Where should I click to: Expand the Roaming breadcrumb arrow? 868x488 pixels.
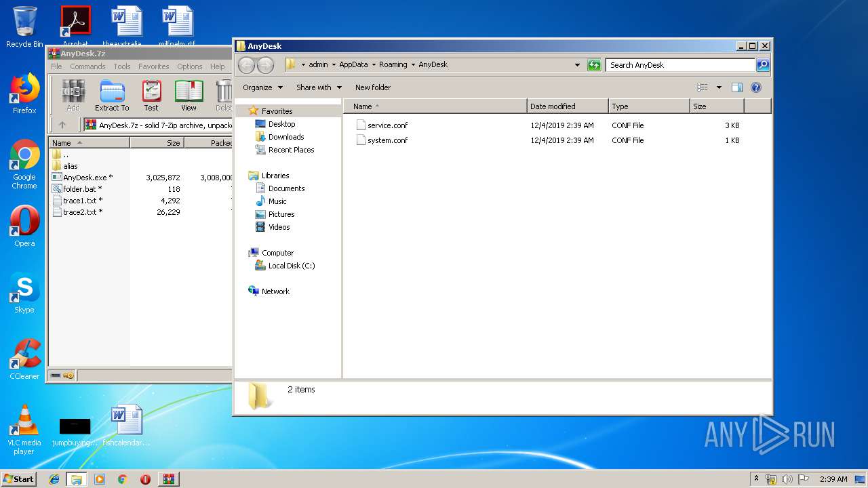413,65
